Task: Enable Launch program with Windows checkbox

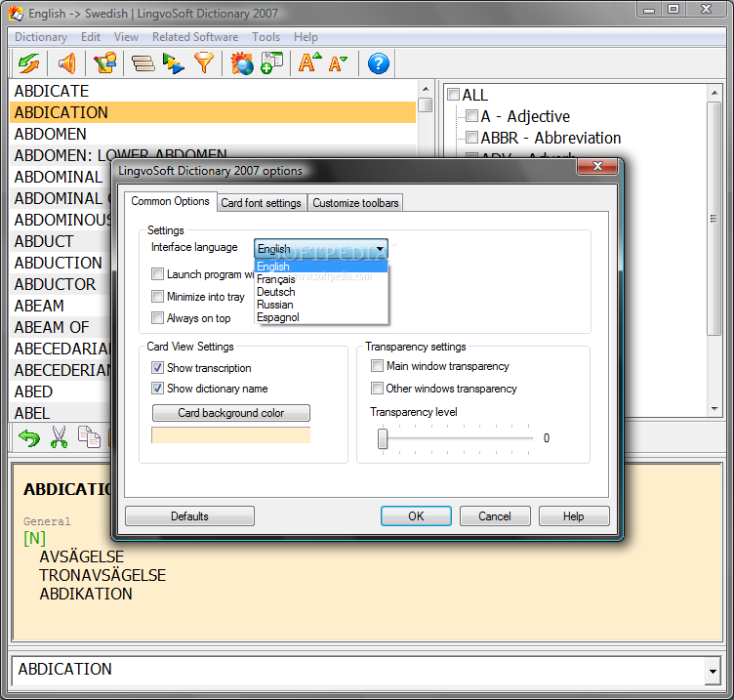Action: click(x=157, y=274)
